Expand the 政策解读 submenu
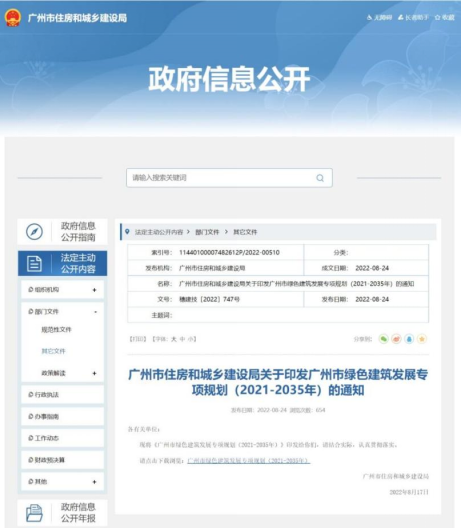 (x=94, y=373)
